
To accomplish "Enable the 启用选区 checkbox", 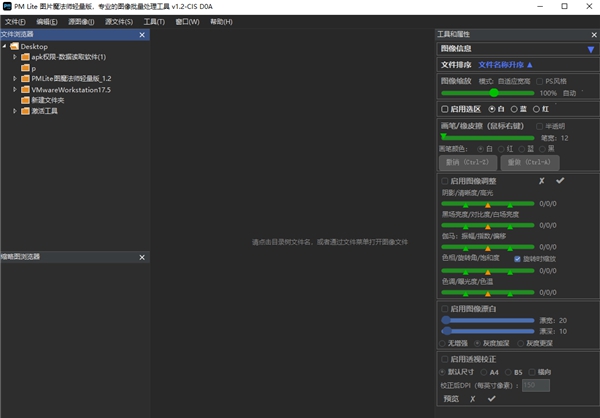I will 444,109.
